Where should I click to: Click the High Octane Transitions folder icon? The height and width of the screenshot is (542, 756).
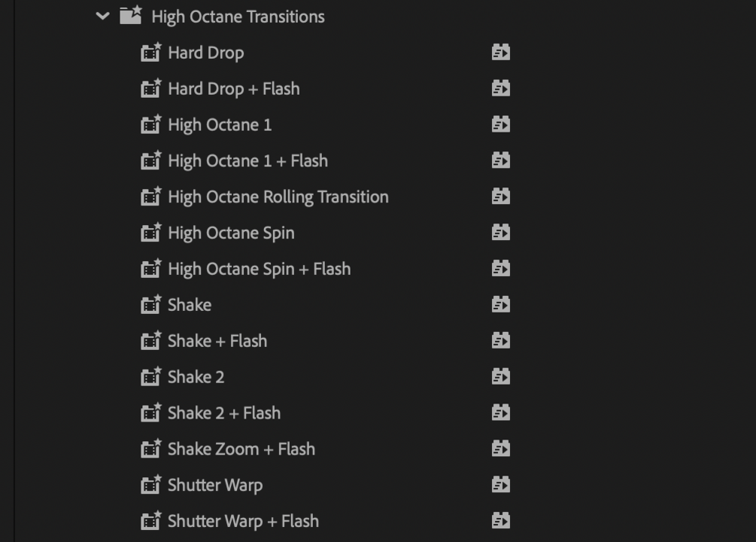131,16
